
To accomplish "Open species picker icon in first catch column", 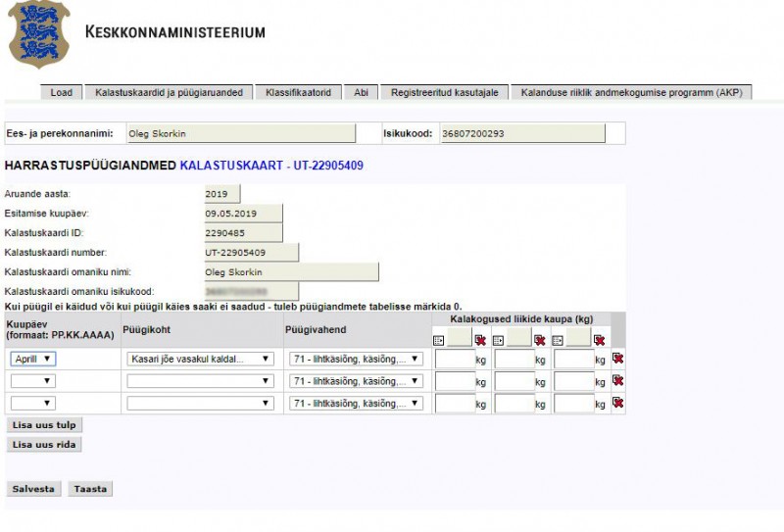I will pyautogui.click(x=438, y=341).
